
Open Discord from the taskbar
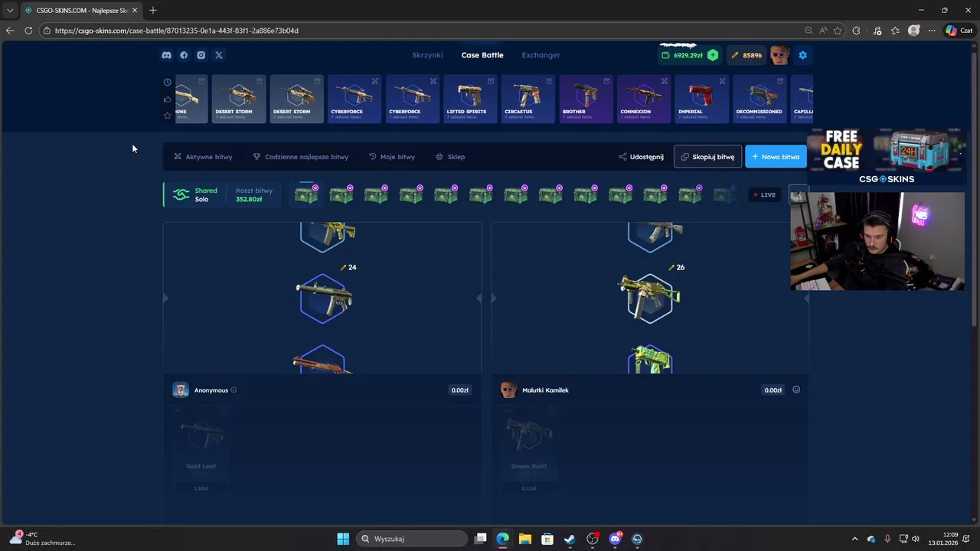coord(615,539)
